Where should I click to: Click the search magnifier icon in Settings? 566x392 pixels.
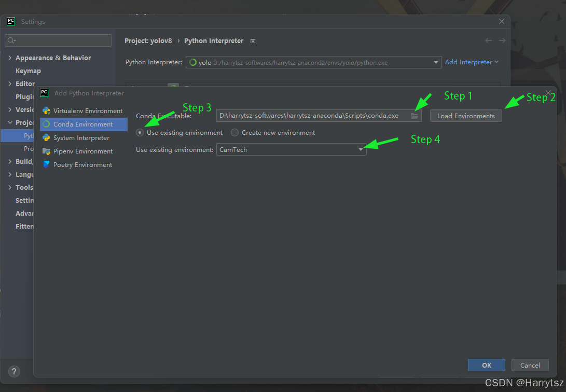click(x=11, y=40)
